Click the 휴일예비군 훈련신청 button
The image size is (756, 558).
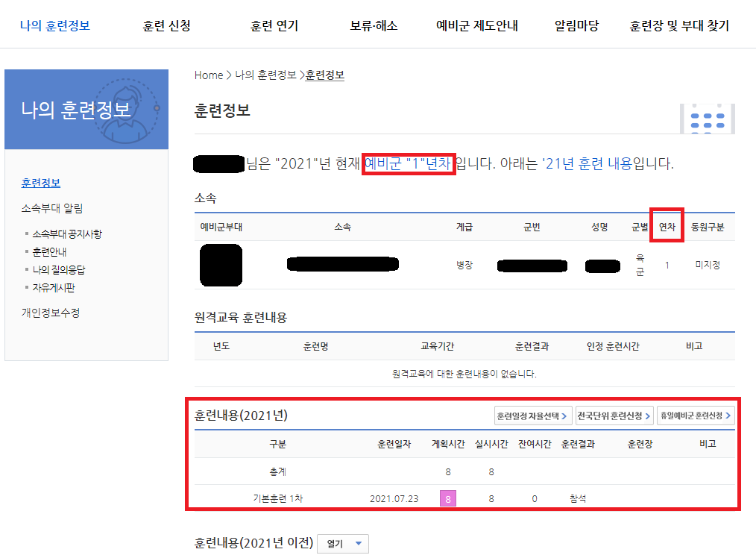pos(696,416)
